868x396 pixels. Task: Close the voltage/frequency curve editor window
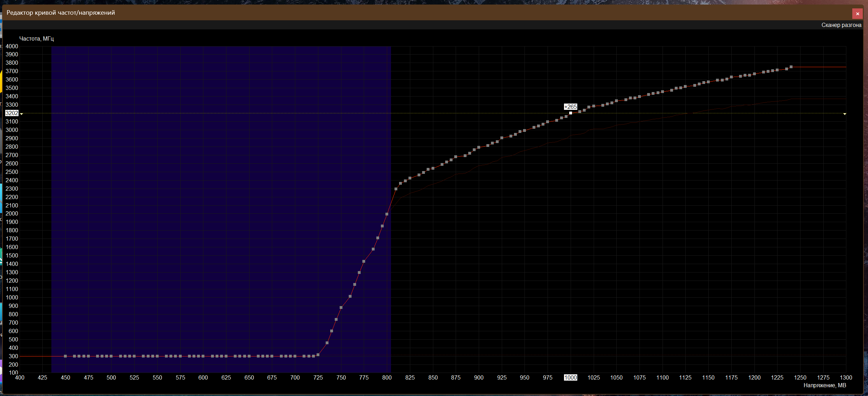(857, 14)
